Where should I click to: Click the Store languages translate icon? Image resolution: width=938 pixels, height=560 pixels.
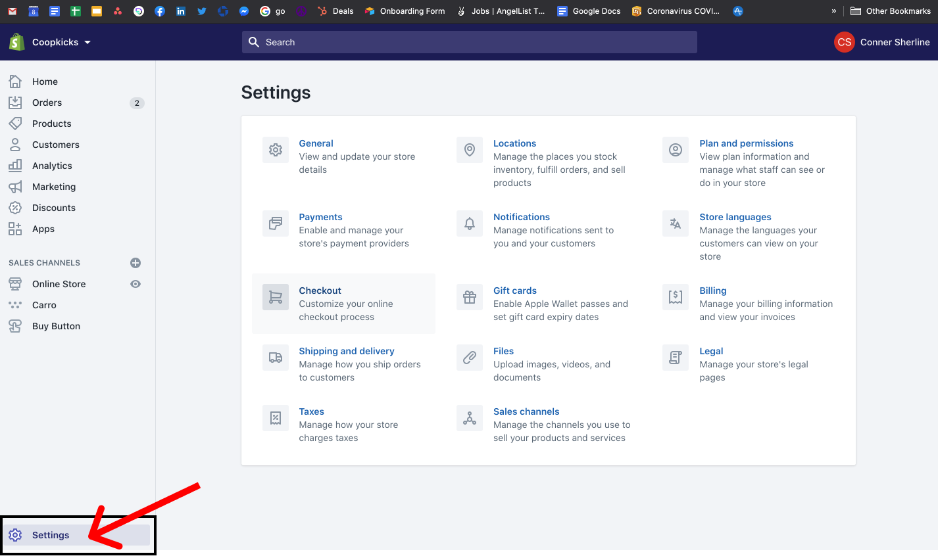click(675, 223)
